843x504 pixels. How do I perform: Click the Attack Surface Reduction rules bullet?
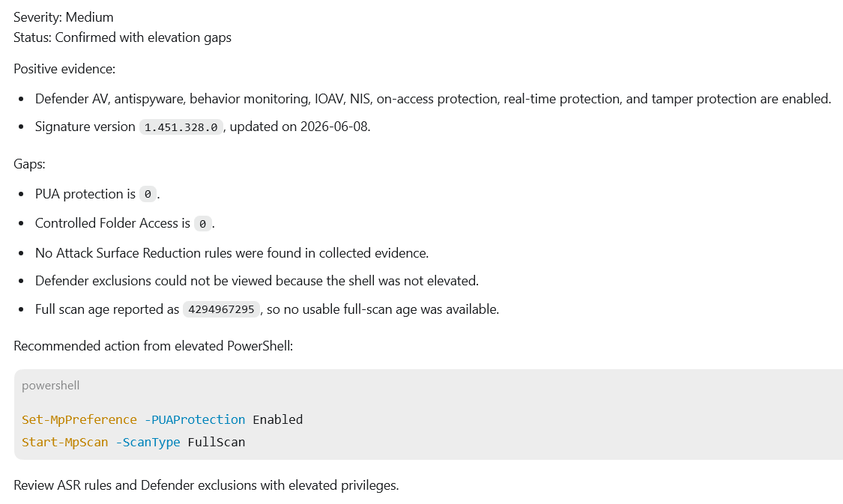(232, 253)
